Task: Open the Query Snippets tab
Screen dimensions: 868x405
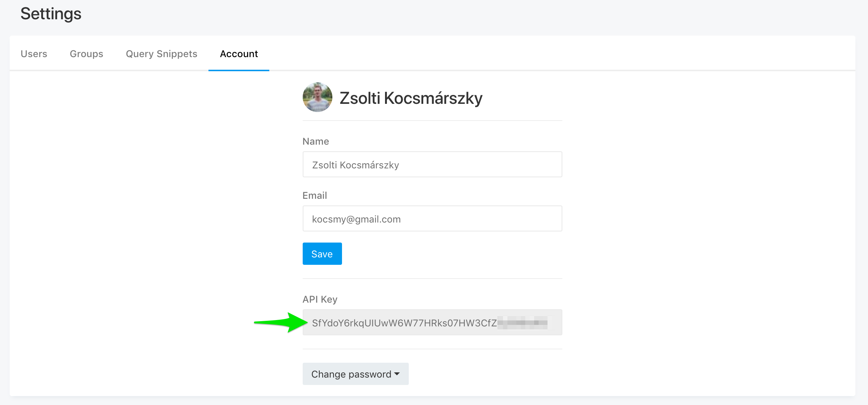Action: [161, 54]
